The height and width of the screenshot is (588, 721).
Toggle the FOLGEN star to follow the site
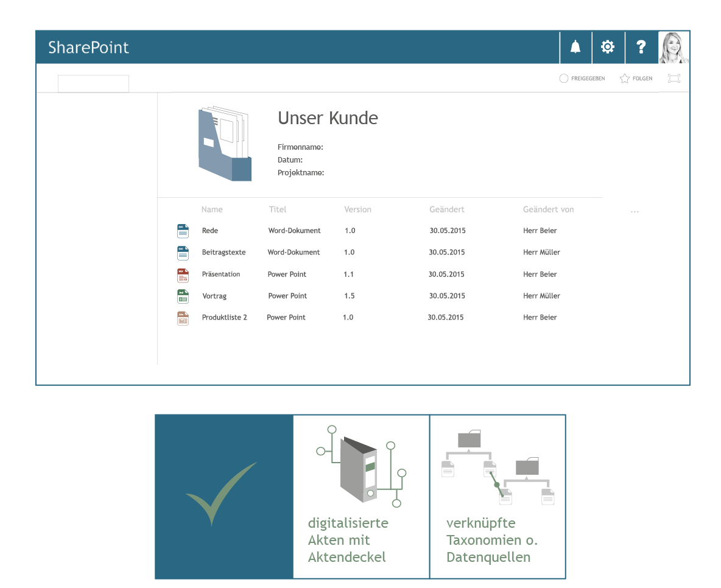pos(624,78)
